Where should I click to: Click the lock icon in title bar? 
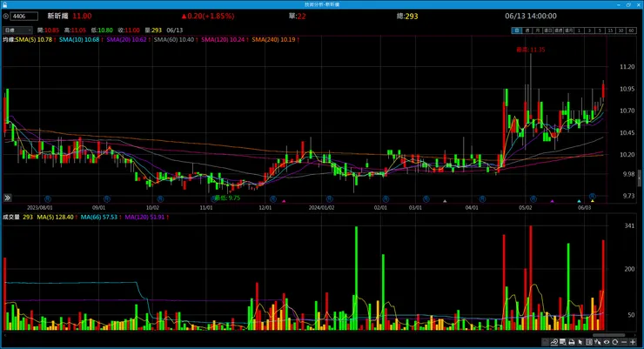point(4,4)
